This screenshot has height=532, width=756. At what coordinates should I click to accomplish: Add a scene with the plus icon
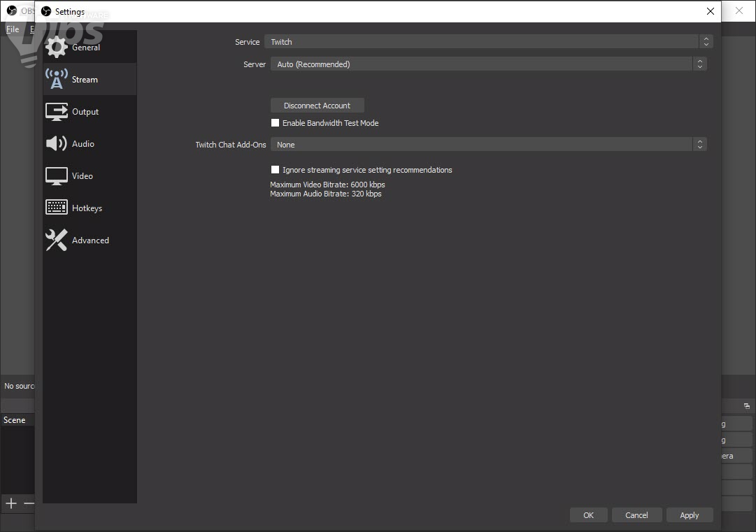(x=11, y=503)
